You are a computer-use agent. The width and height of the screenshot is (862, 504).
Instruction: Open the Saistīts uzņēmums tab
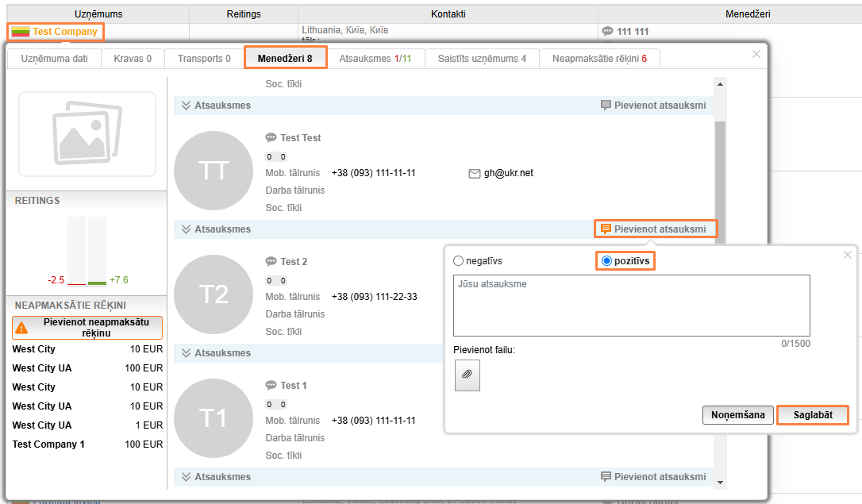pyautogui.click(x=482, y=59)
